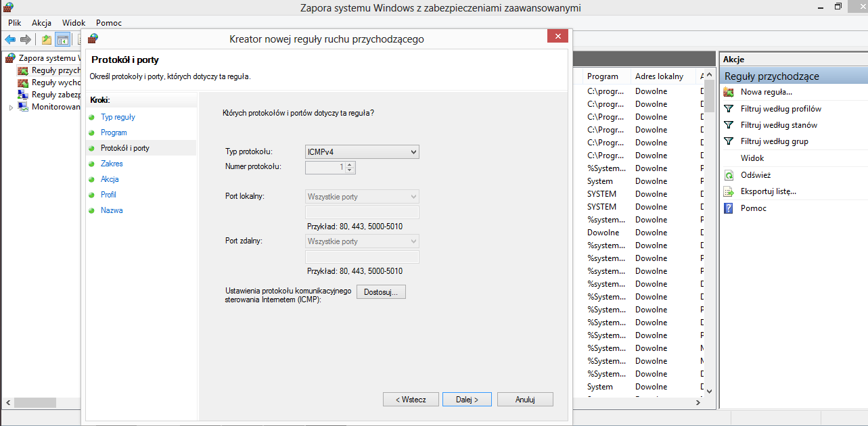The height and width of the screenshot is (426, 868).
Task: Click the Pomoc question mark icon in Akcje pane
Action: pos(729,208)
